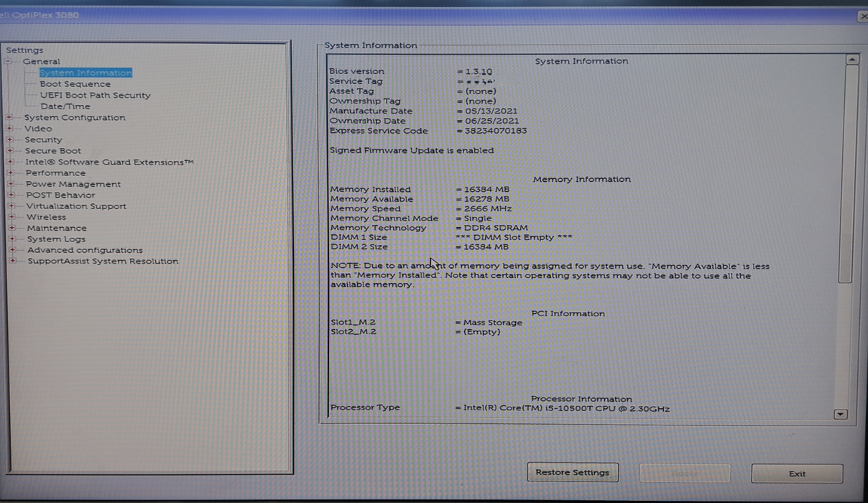The image size is (868, 503).
Task: Click Signed Firmware Update is enabled text
Action: click(x=412, y=151)
